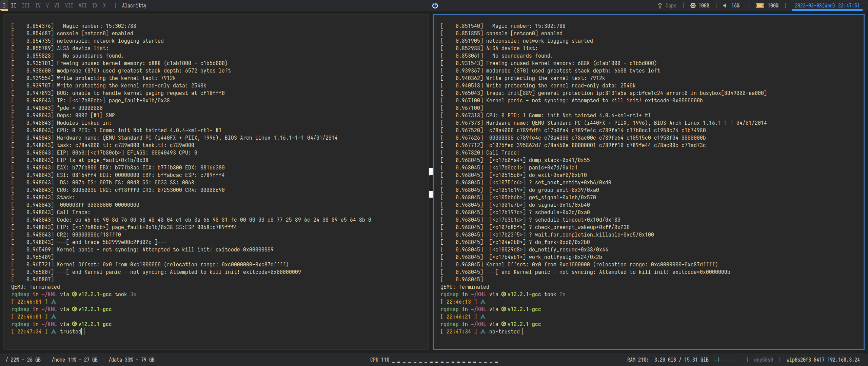The width and height of the screenshot is (868, 366).
Task: Click 'Modules linked in:' line
Action: pos(61,123)
